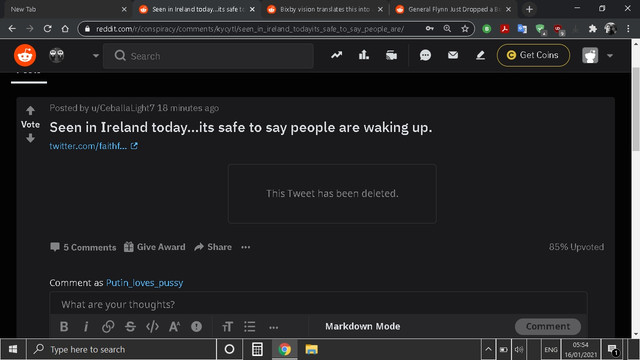Open the 5 Comments link
Image resolution: width=640 pixels, height=360 pixels.
[x=83, y=247]
